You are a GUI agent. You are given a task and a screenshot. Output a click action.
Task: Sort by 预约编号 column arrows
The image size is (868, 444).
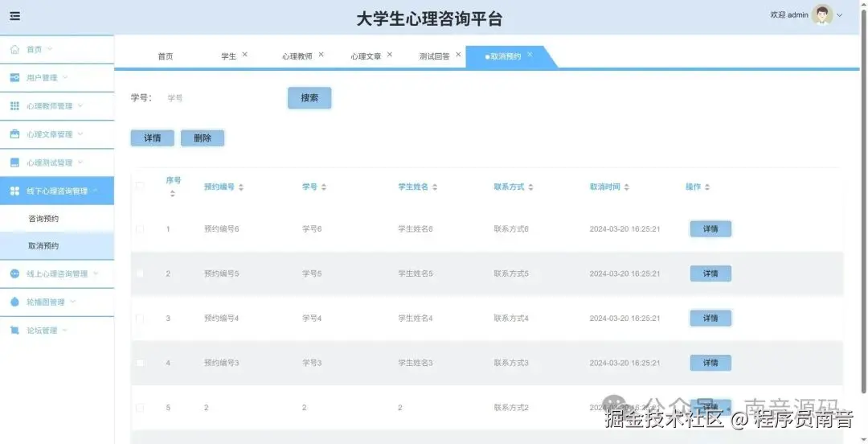[241, 187]
